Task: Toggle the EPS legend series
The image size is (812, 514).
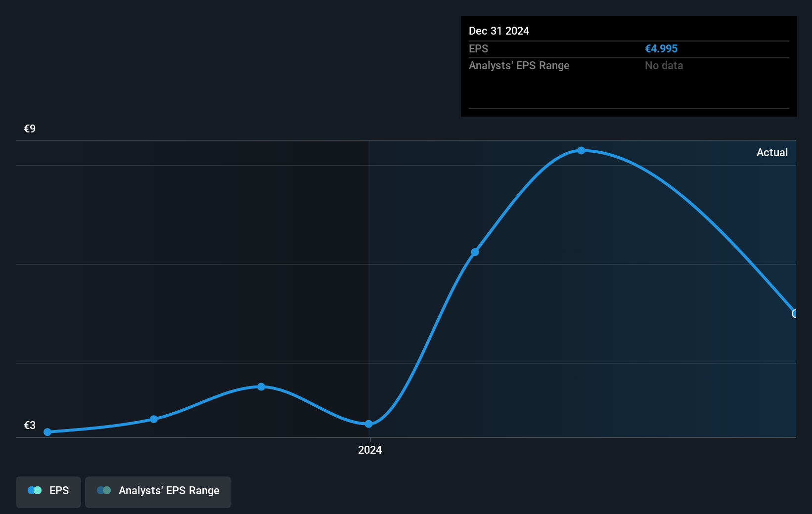Action: (x=48, y=492)
